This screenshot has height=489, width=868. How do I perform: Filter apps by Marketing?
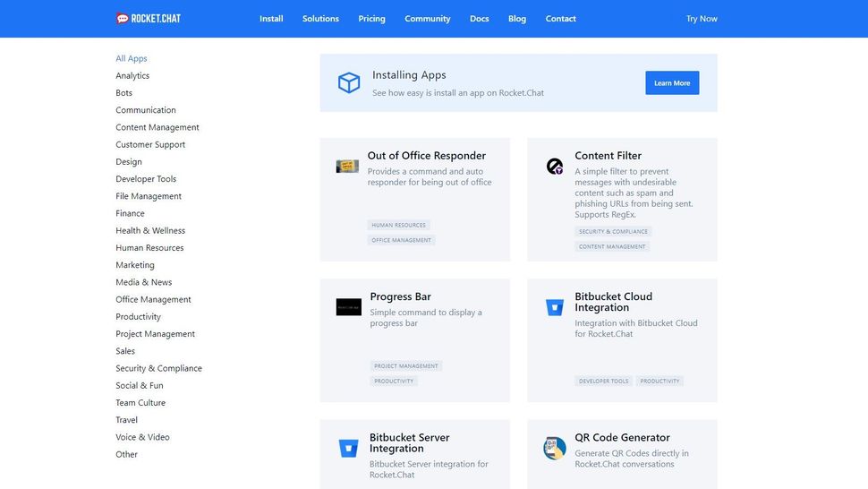135,264
